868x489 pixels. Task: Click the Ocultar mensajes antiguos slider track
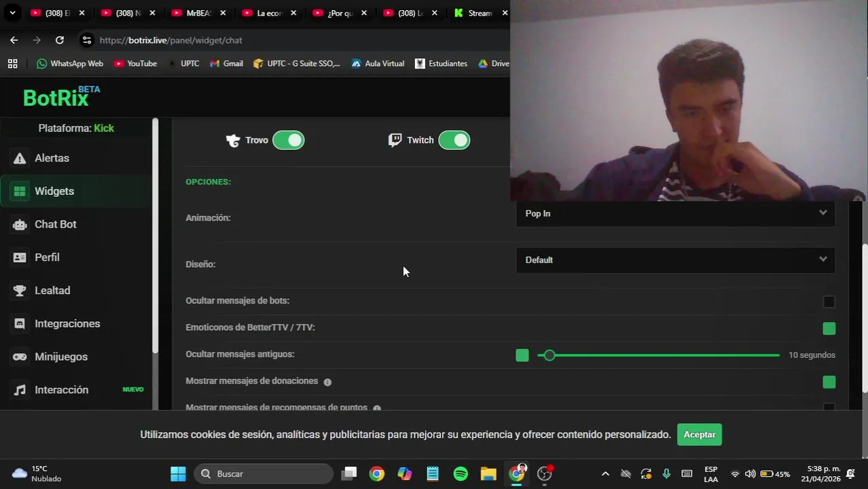(x=658, y=355)
